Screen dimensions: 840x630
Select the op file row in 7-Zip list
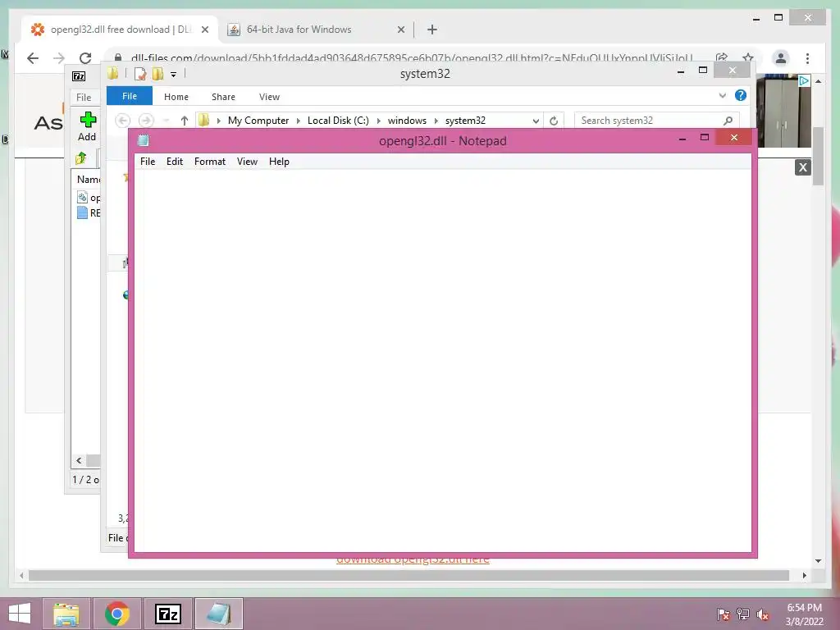pyautogui.click(x=89, y=198)
